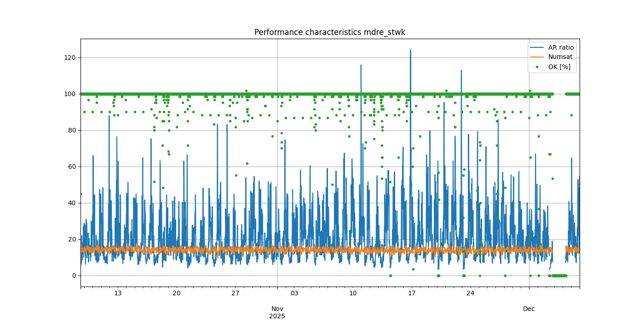The width and height of the screenshot is (644, 322).
Task: Click the x-axis tick label "13"
Action: (x=118, y=293)
